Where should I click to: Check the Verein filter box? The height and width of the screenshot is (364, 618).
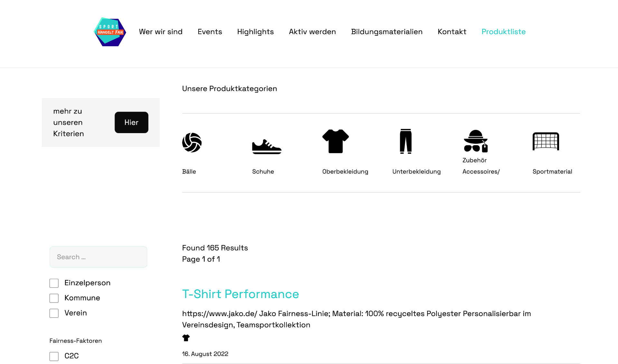pos(54,314)
